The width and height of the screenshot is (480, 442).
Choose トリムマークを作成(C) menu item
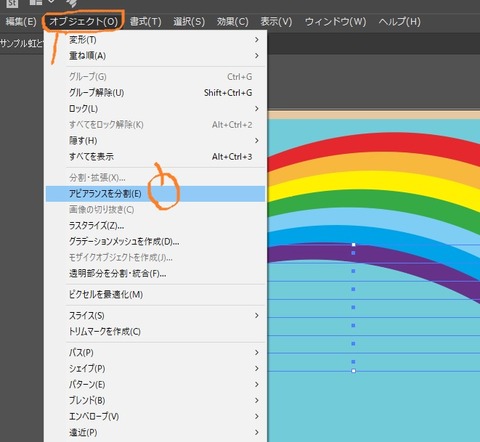click(155, 331)
